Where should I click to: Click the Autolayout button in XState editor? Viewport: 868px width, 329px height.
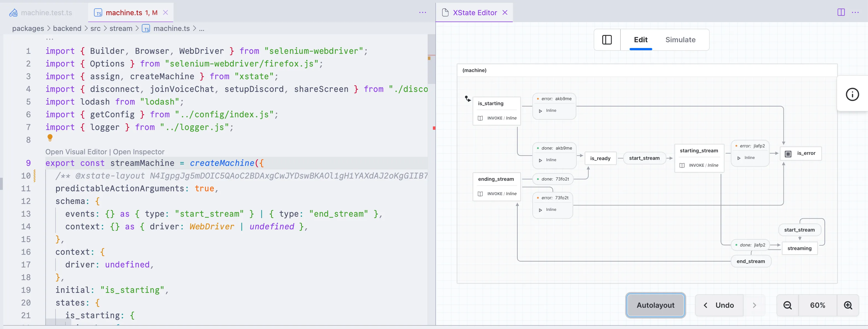click(x=656, y=304)
